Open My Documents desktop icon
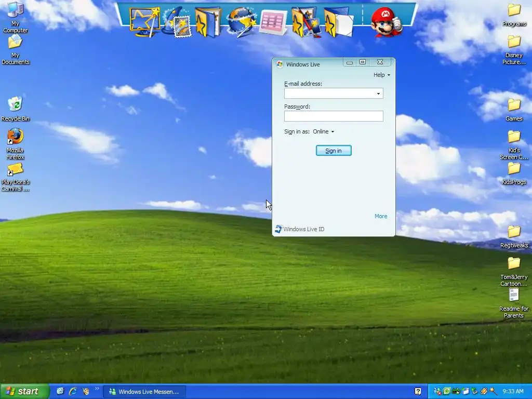Screen dimensions: 532x399 15,49
